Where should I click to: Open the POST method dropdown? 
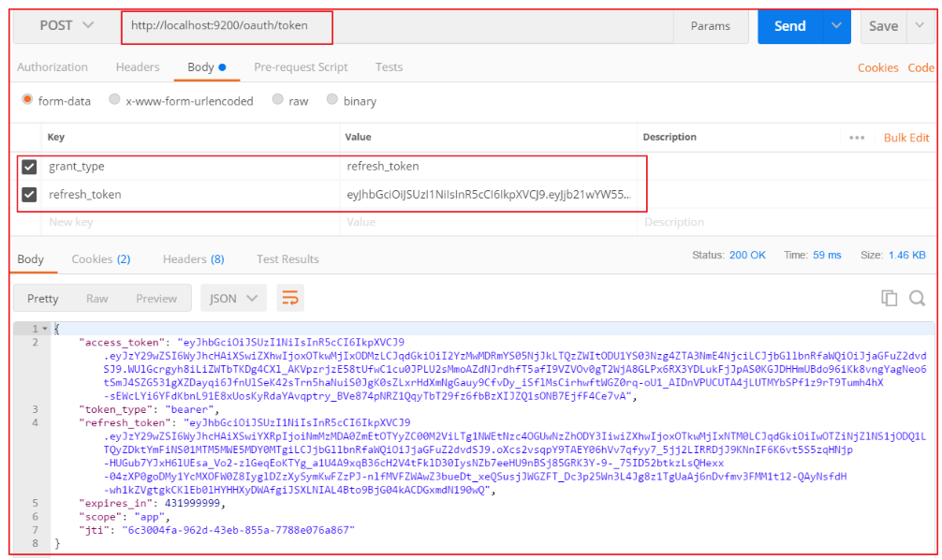(x=66, y=25)
